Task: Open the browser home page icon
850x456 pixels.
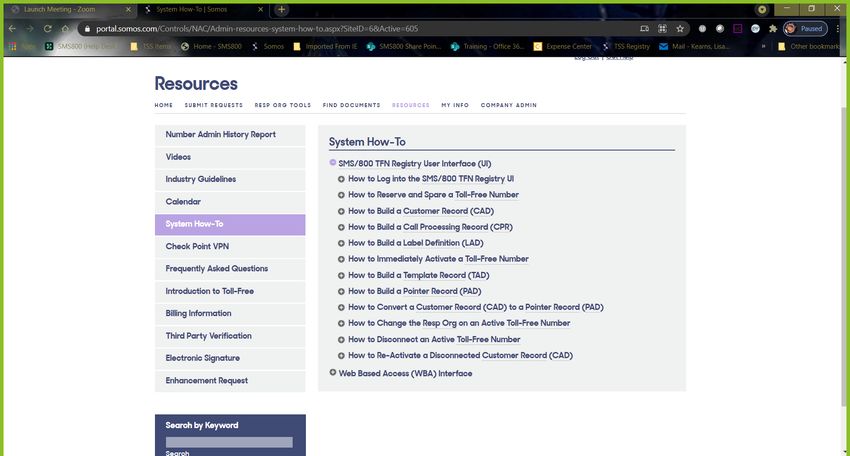Action: pyautogui.click(x=66, y=29)
